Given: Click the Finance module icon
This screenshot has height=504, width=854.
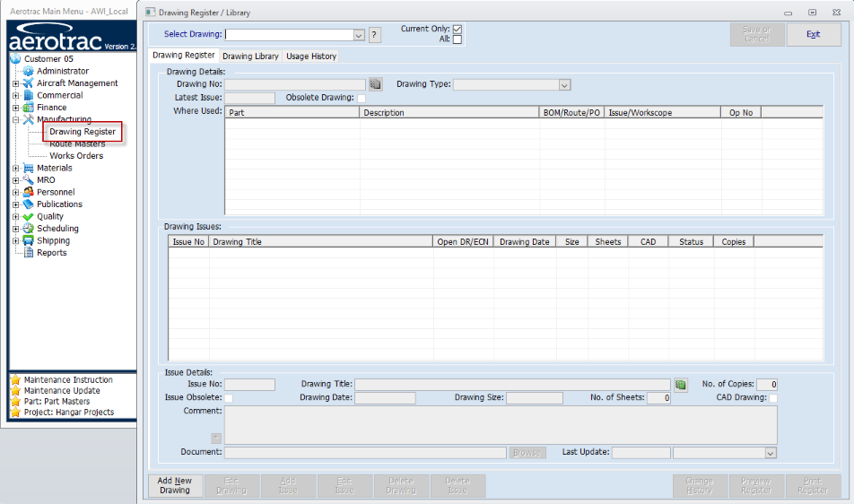Looking at the screenshot, I should click(28, 108).
